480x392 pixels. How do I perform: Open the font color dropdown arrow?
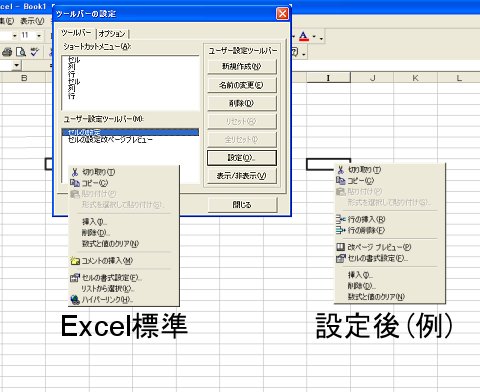coord(314,37)
